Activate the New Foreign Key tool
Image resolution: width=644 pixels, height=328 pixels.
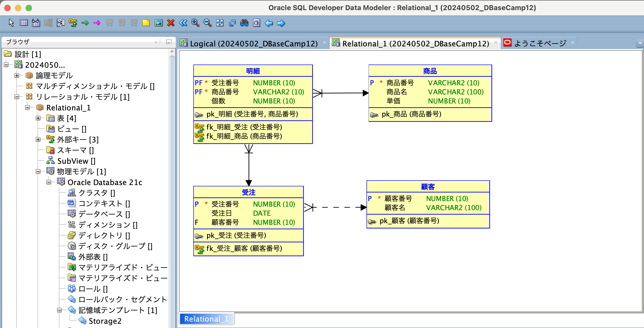(x=73, y=23)
